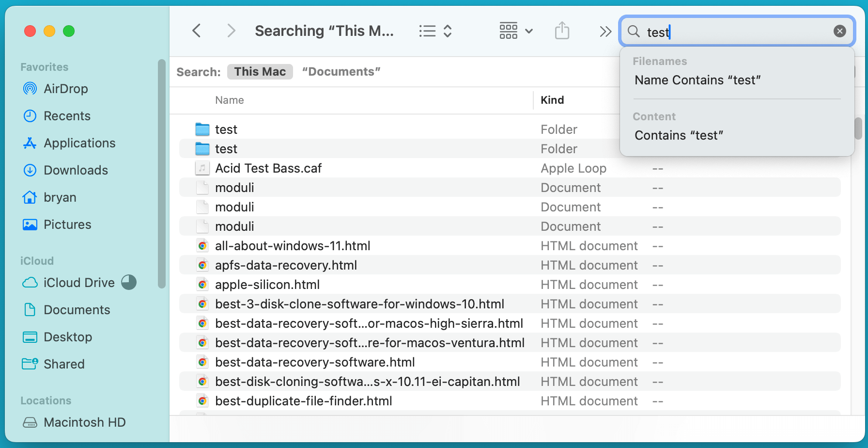Set search scope to This Mac
The image size is (868, 448).
[260, 72]
